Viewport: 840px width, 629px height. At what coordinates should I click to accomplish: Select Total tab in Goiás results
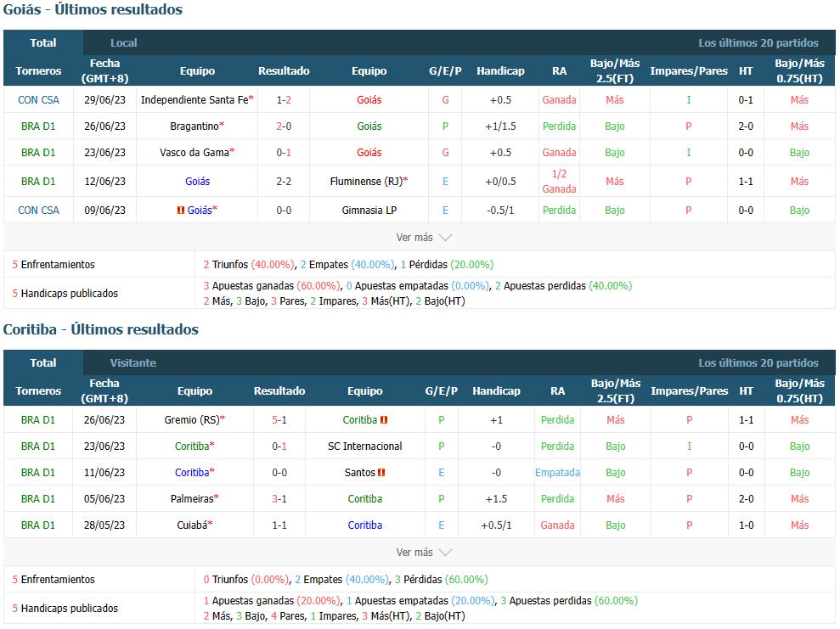(42, 42)
